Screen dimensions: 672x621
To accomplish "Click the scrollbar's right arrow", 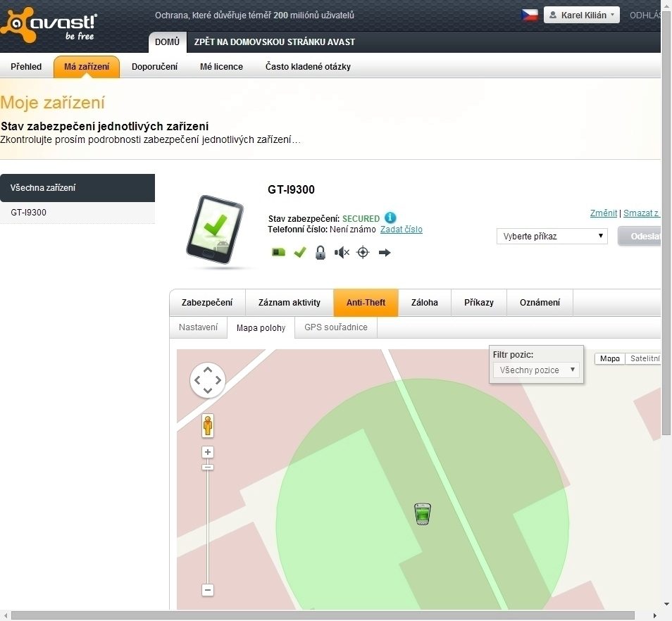I will 655,615.
